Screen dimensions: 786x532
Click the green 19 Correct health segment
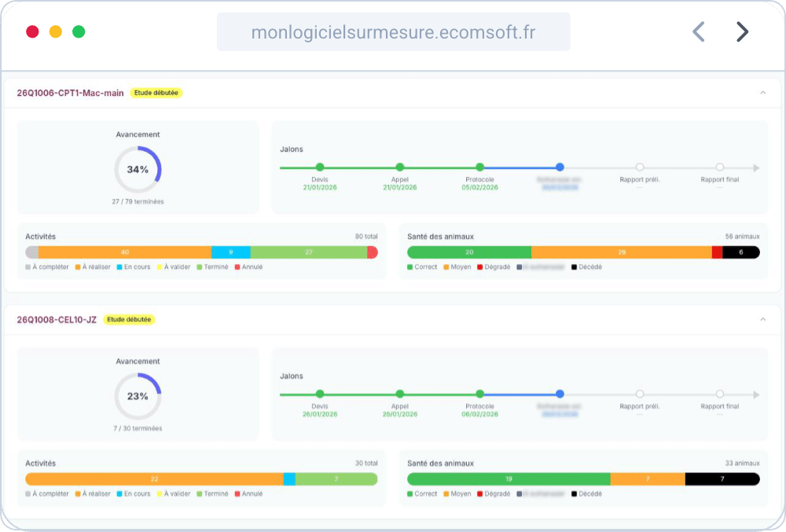click(x=509, y=479)
